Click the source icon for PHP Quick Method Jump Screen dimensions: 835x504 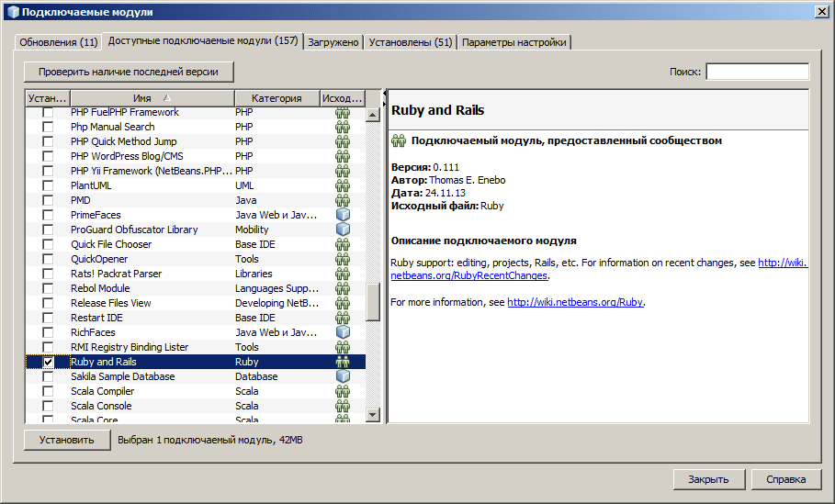(x=343, y=141)
